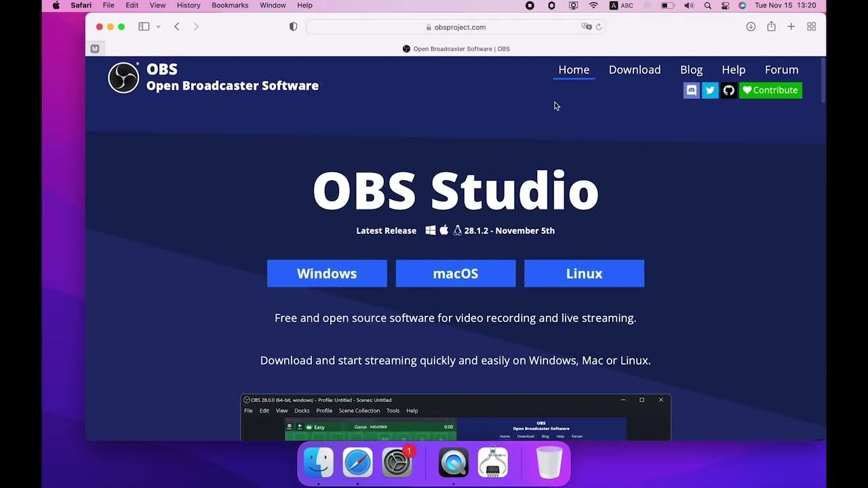The width and height of the screenshot is (868, 488).
Task: Open the OBS Discord link icon
Action: [x=691, y=90]
